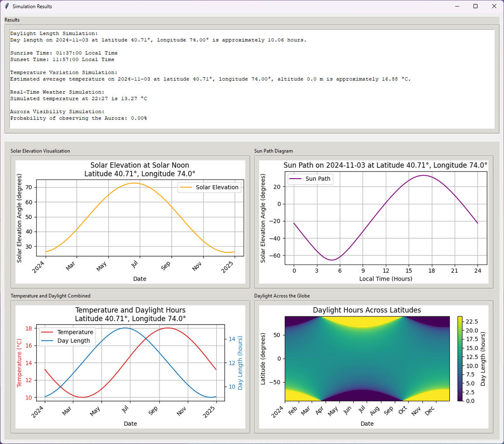Click the purple Sun Path legend entry

(x=310, y=179)
